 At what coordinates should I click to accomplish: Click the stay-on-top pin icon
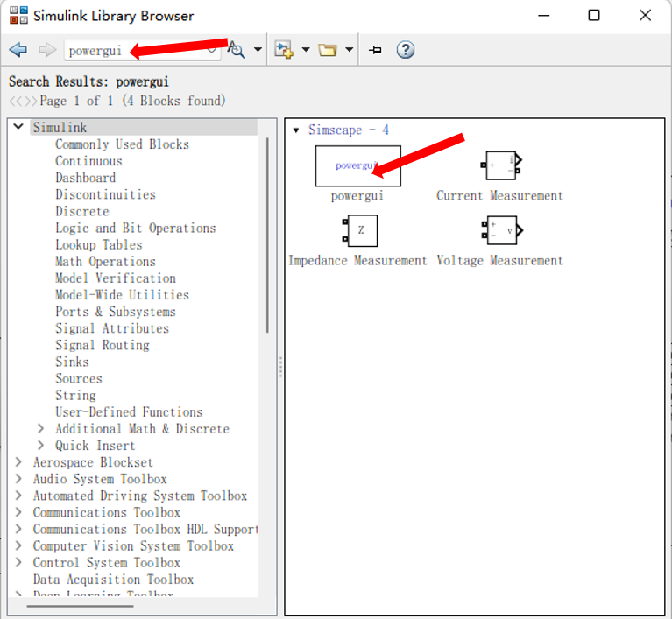[375, 50]
